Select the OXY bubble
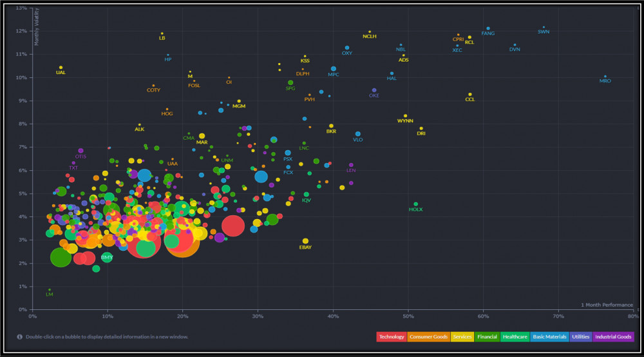 (x=347, y=48)
